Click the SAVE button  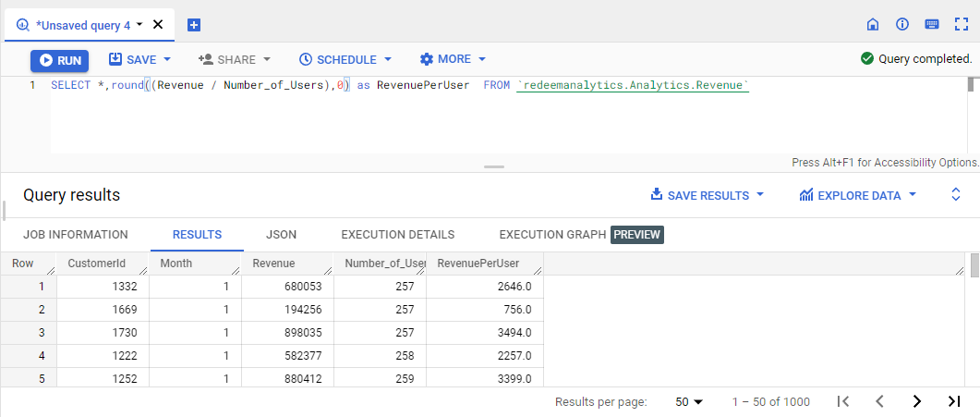tap(132, 59)
